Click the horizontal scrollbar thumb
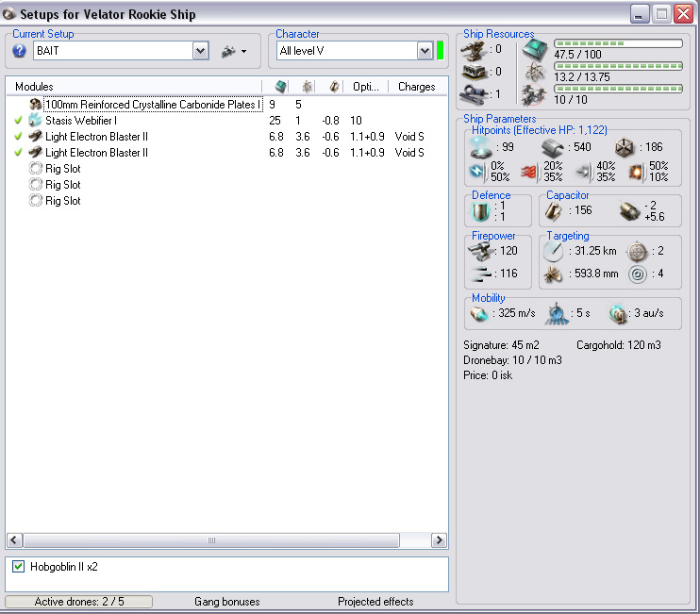Screen dimensions: 700x614 coord(211,540)
